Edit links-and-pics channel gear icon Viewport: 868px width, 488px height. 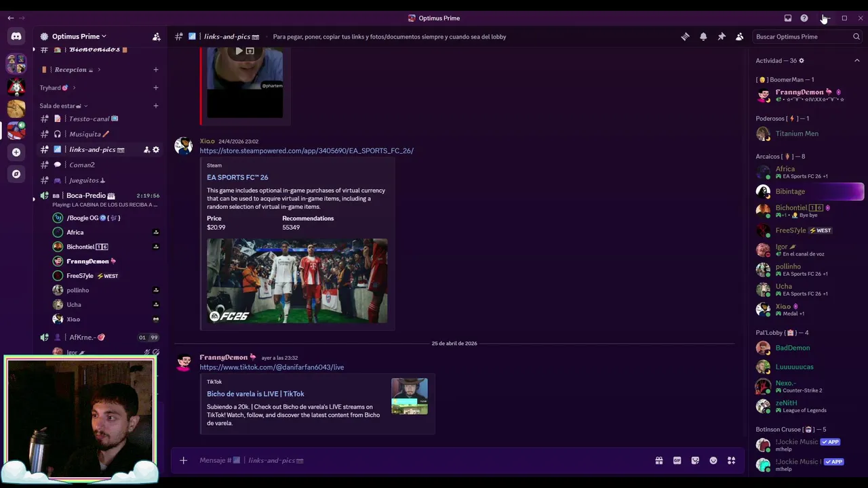(x=156, y=150)
